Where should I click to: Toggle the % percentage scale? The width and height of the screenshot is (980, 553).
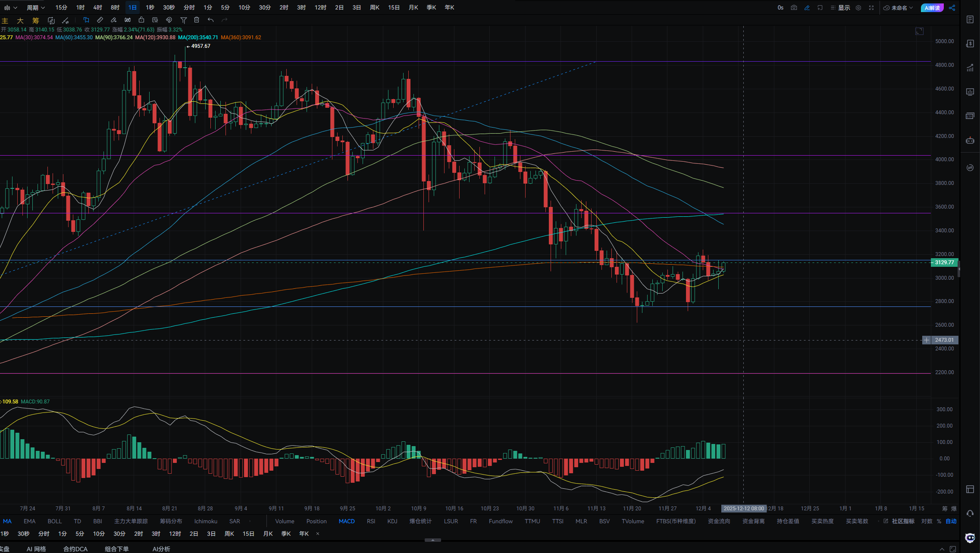[x=939, y=521]
